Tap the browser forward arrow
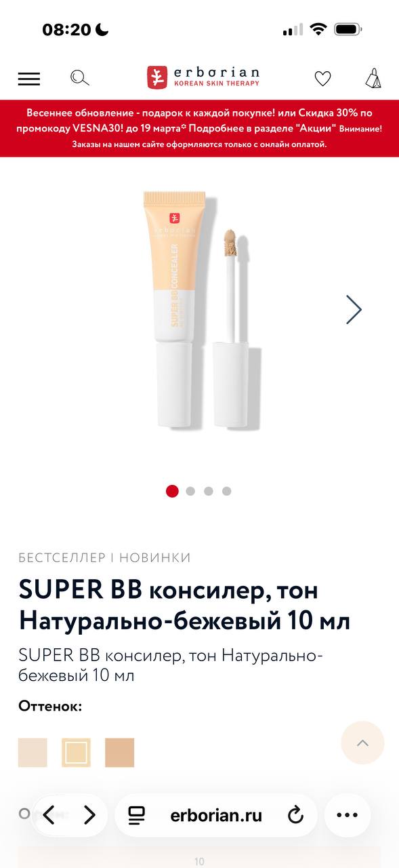 (x=89, y=815)
